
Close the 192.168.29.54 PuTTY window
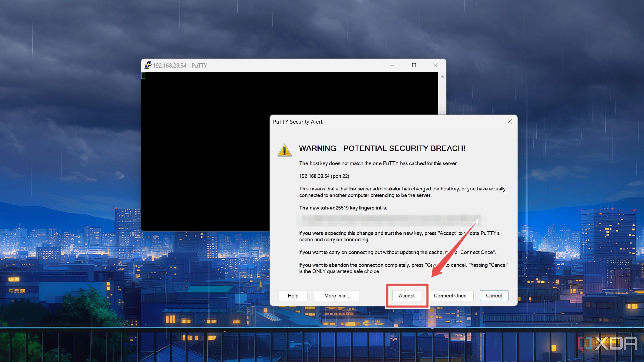(435, 65)
